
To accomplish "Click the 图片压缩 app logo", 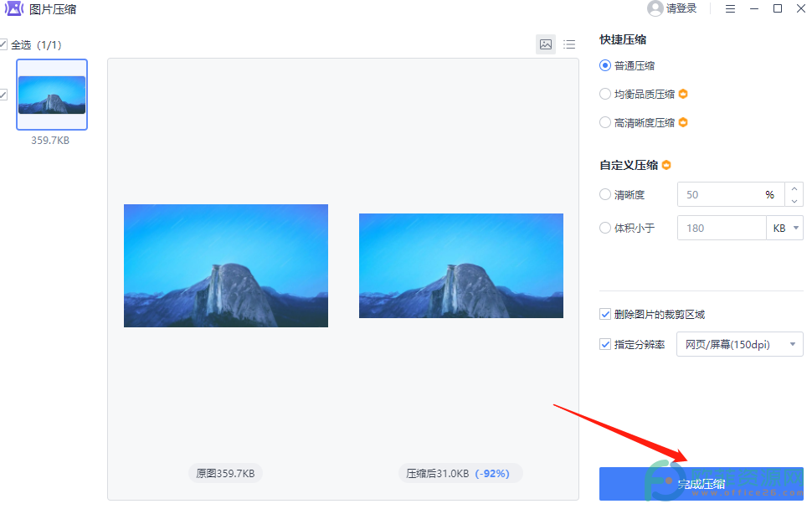I will tap(14, 8).
